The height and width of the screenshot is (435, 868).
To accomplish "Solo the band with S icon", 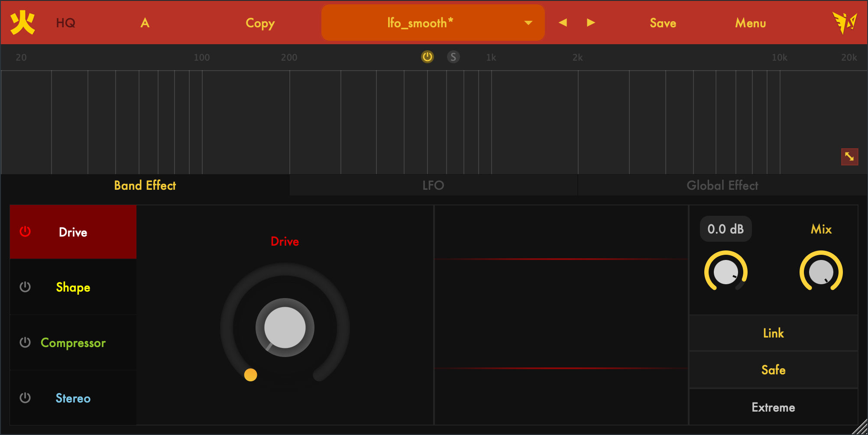I will [x=453, y=57].
